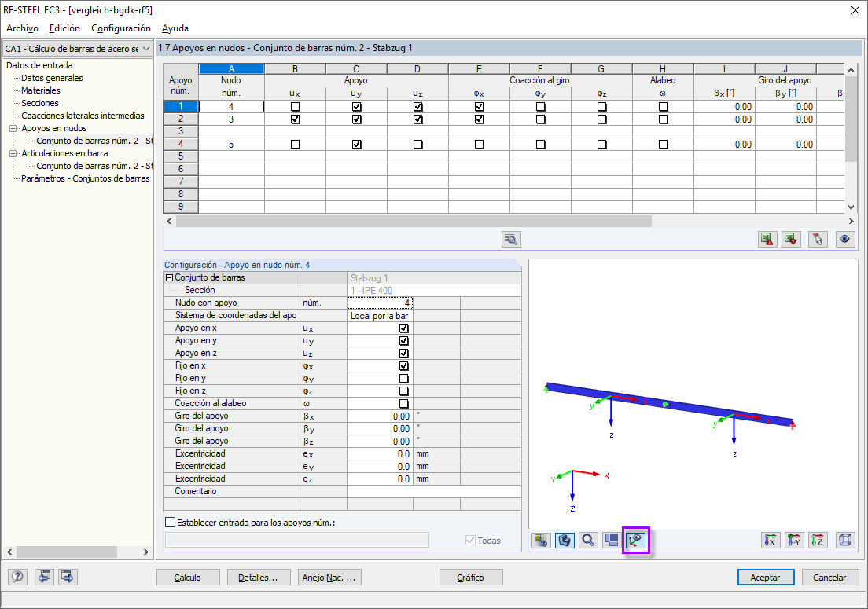Click the Comentario field

tap(433, 491)
